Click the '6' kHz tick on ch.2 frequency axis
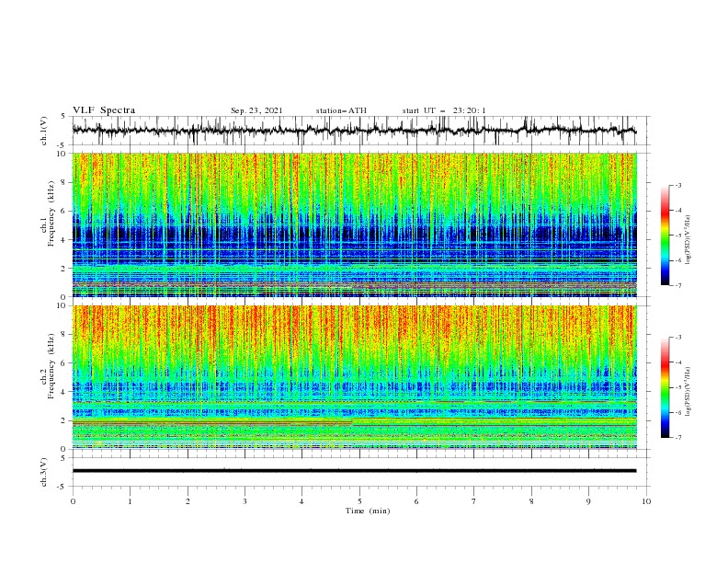Image resolution: width=728 pixels, height=563 pixels. pos(64,363)
